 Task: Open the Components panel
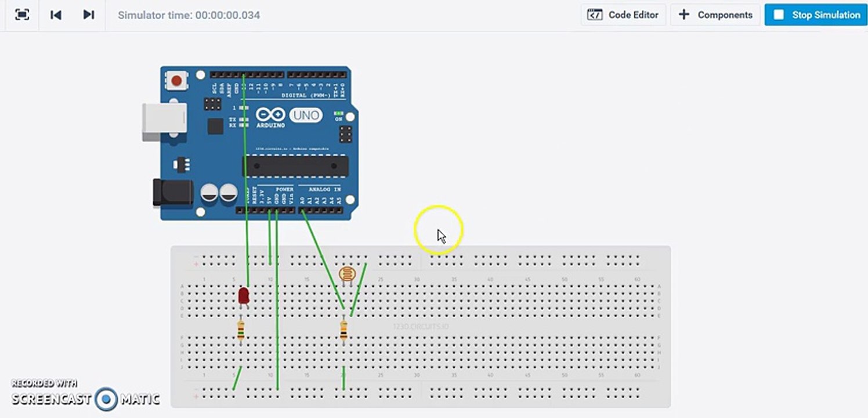coord(715,15)
